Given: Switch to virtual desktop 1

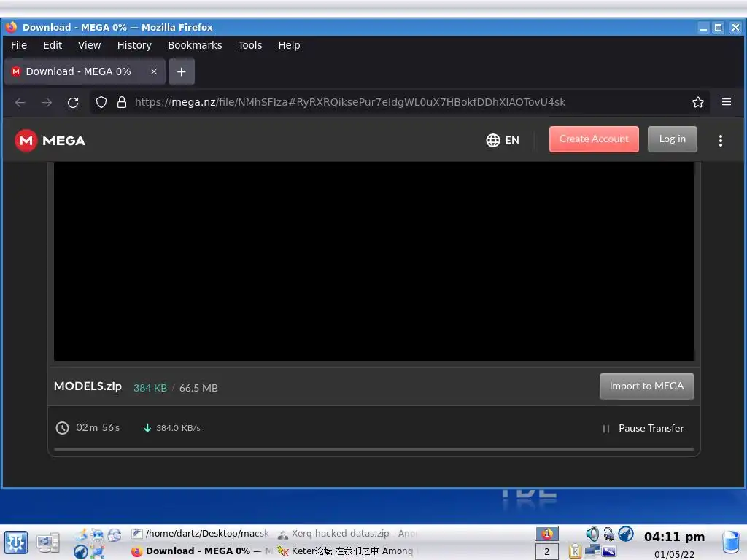Looking at the screenshot, I should (x=547, y=534).
